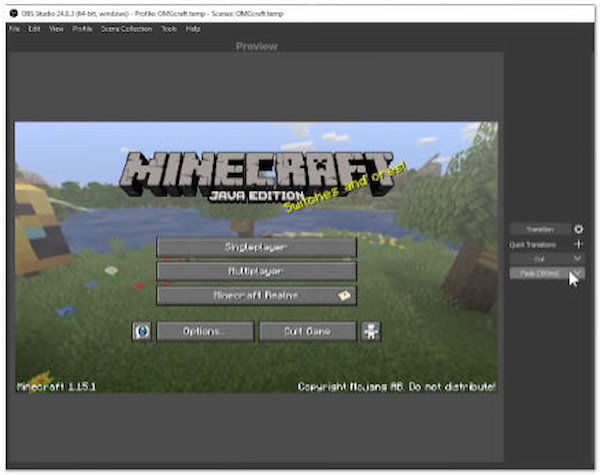The image size is (600, 475).
Task: Add a quick transition with plus icon
Action: coord(578,243)
